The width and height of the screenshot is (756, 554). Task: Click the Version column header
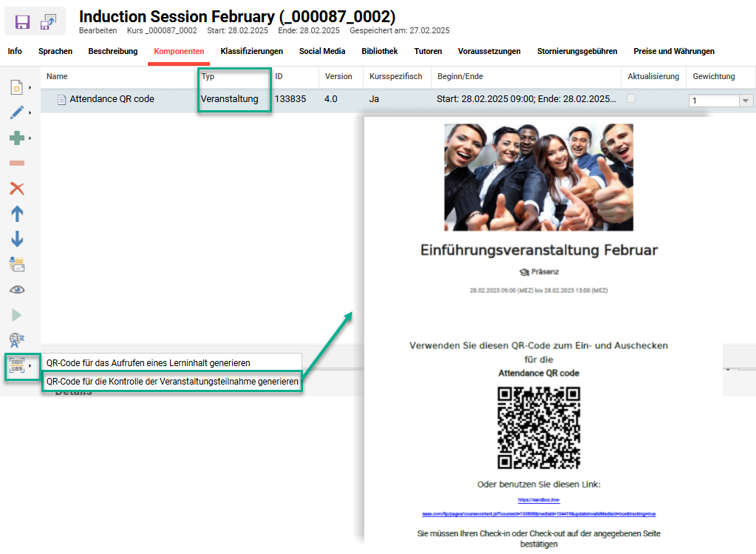(338, 76)
